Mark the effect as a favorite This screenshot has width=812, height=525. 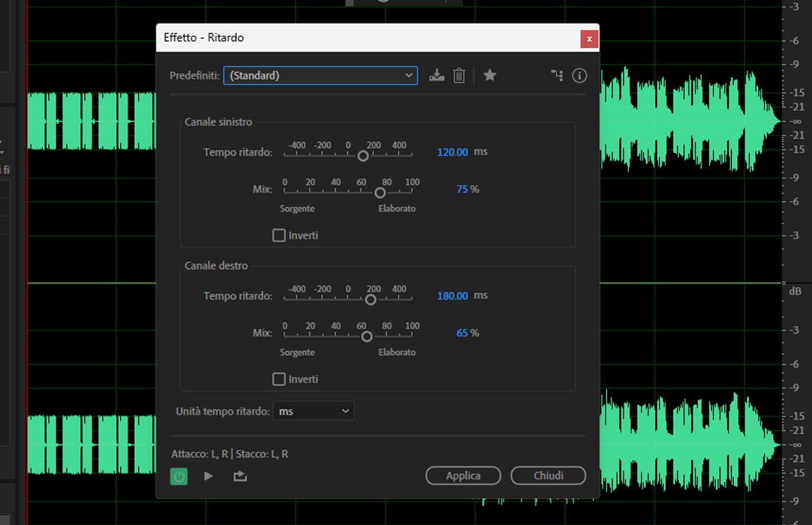click(x=490, y=75)
